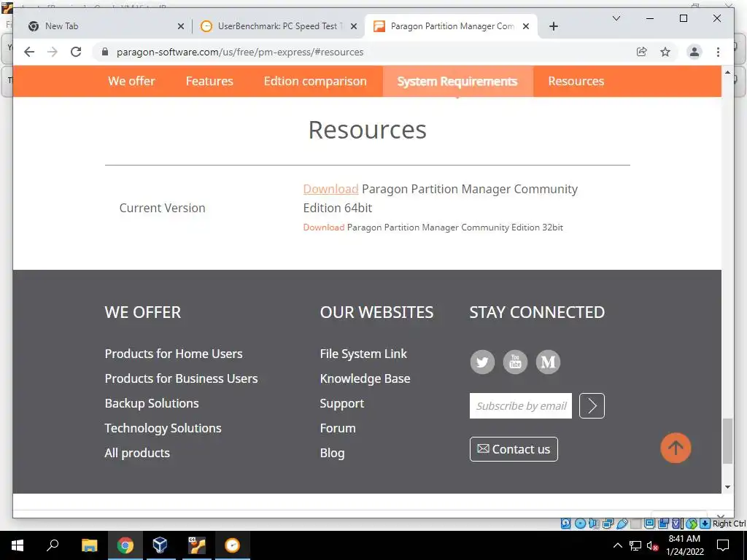Image resolution: width=747 pixels, height=560 pixels.
Task: Show hidden system tray icons
Action: 617,545
